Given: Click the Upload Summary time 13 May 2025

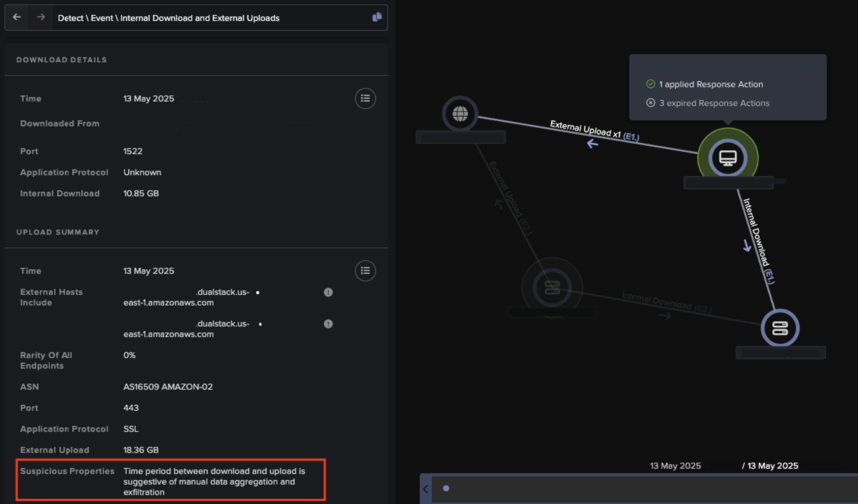Looking at the screenshot, I should [x=148, y=271].
